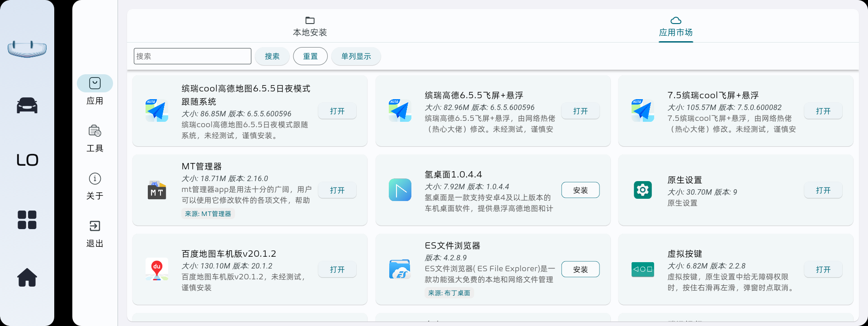This screenshot has height=326, width=868.
Task: Click the MT管理器 app icon
Action: coord(157,190)
